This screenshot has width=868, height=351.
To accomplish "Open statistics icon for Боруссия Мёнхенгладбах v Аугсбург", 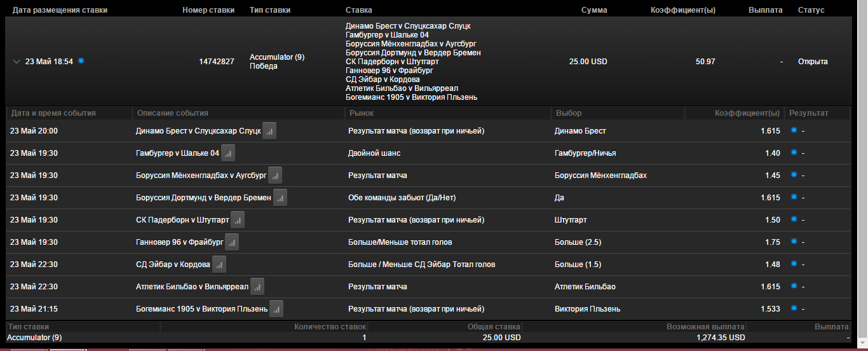I will click(x=275, y=175).
